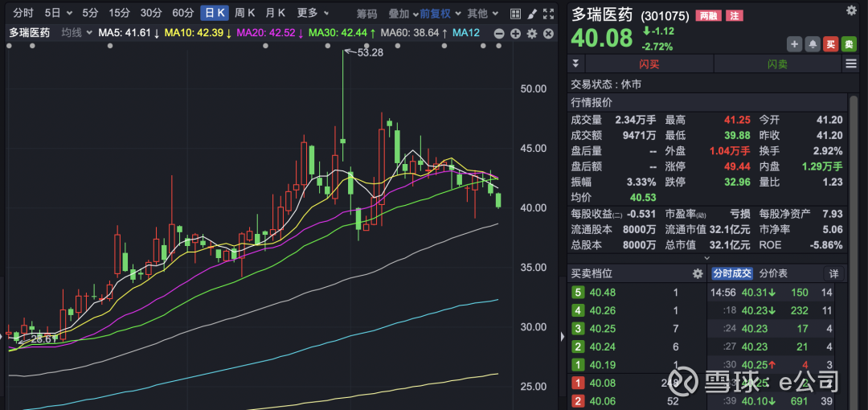This screenshot has height=410, width=868.
Task: Click the 筹码 chips button
Action: 366,14
